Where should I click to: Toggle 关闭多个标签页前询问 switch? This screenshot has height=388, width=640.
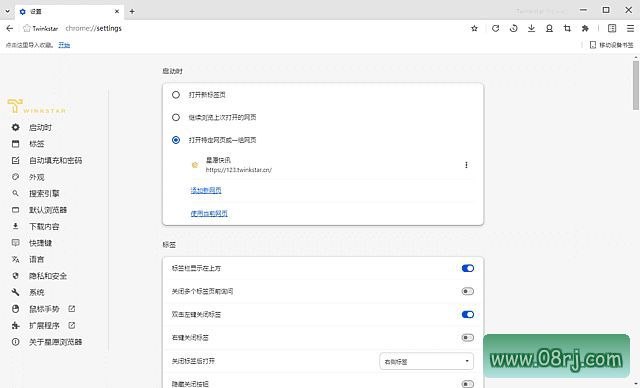[x=467, y=291]
